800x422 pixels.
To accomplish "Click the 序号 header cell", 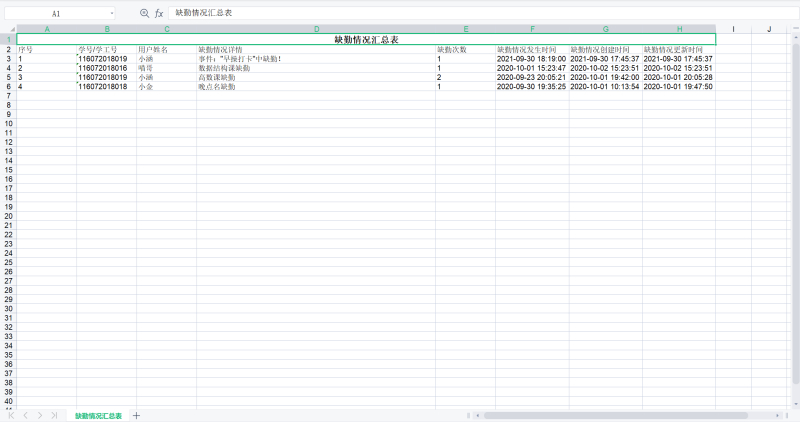I will tap(47, 49).
